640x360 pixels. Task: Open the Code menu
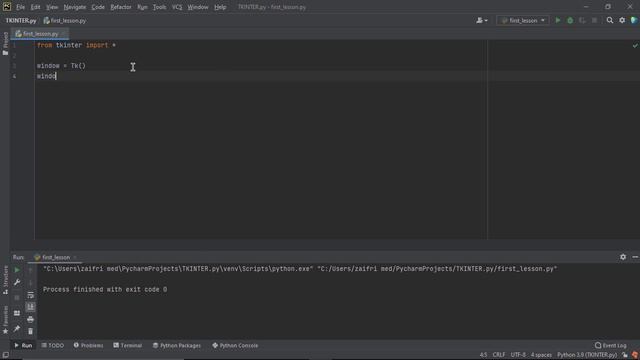98,7
